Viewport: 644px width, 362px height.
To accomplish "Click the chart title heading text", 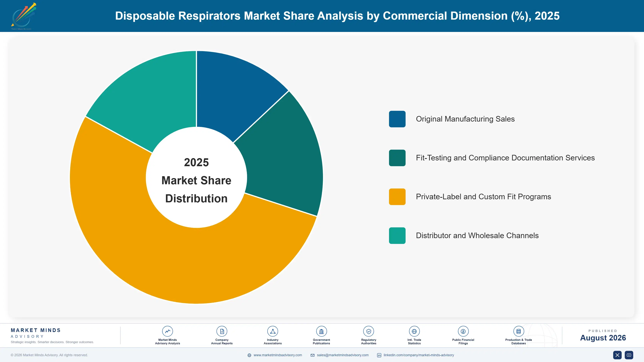I will 337,16.
